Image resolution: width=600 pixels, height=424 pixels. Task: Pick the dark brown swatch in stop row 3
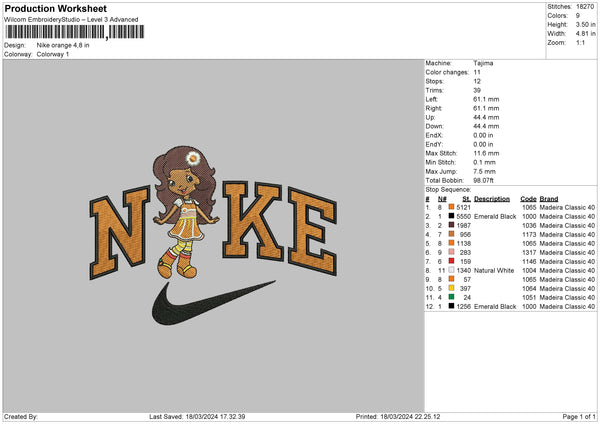click(x=452, y=225)
